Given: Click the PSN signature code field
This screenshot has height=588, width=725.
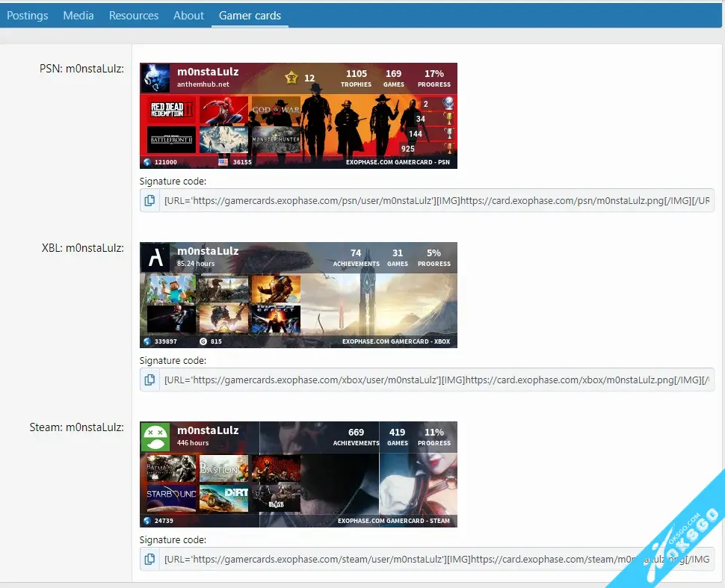Looking at the screenshot, I should click(x=436, y=200).
